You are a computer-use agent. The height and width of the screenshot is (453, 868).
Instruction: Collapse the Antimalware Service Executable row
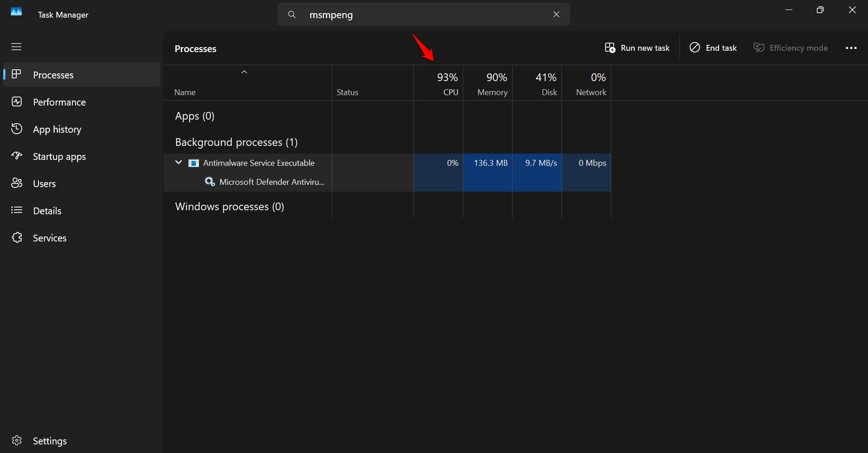[x=178, y=162]
